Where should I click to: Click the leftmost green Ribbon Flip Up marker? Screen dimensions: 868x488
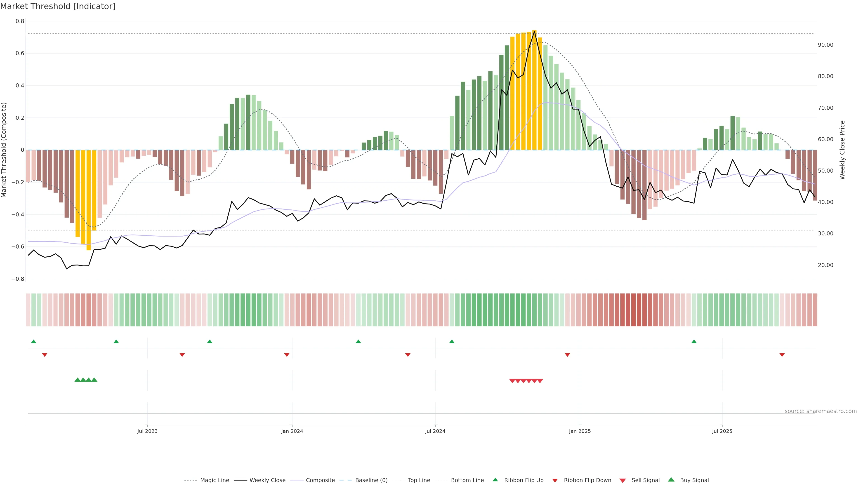pyautogui.click(x=33, y=342)
